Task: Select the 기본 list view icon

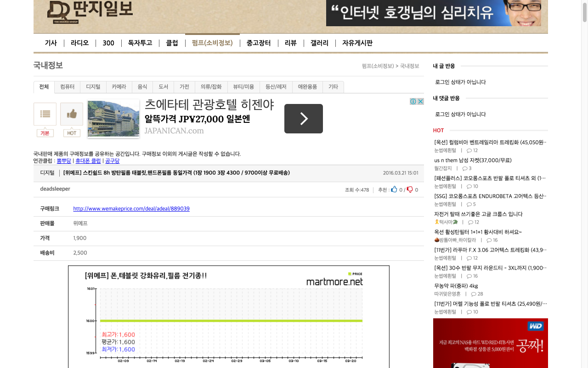Action: point(45,114)
